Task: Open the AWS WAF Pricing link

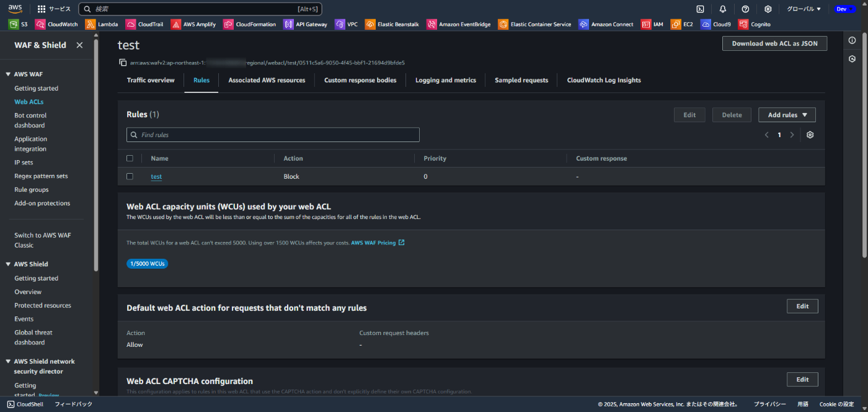Action: [x=378, y=243]
